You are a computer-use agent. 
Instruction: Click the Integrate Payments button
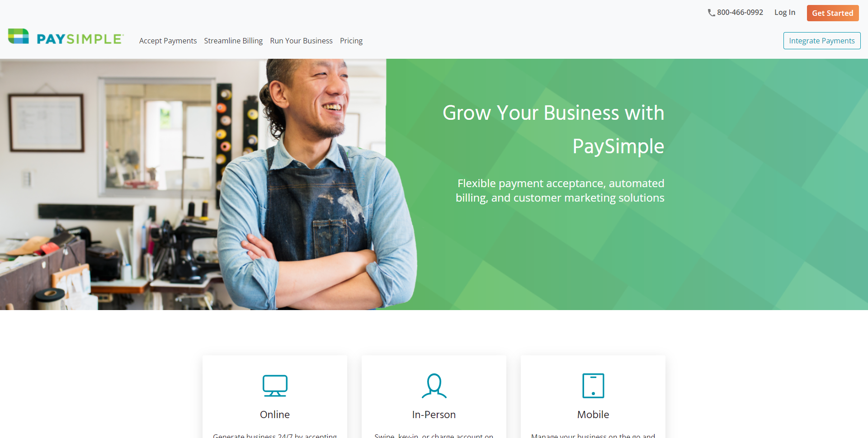pos(821,41)
